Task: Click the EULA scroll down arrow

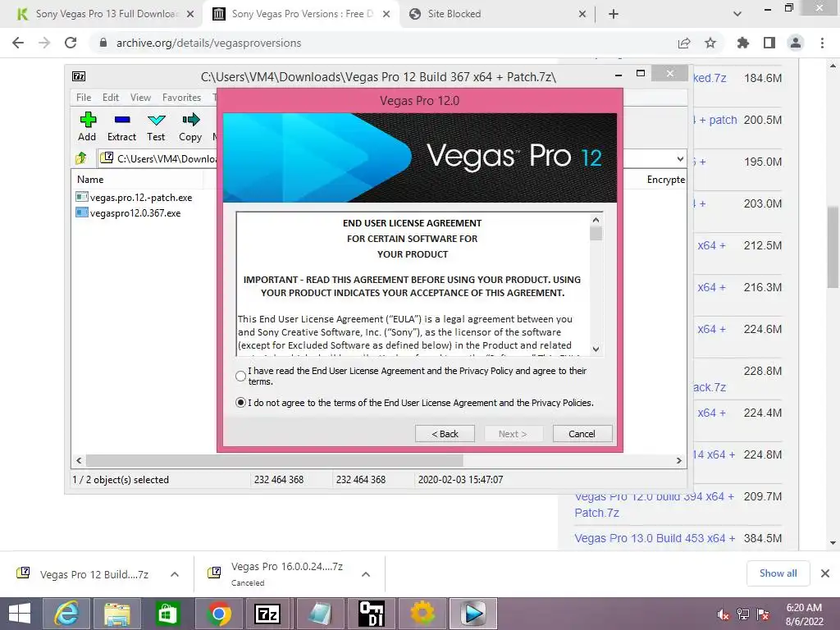Action: [596, 349]
